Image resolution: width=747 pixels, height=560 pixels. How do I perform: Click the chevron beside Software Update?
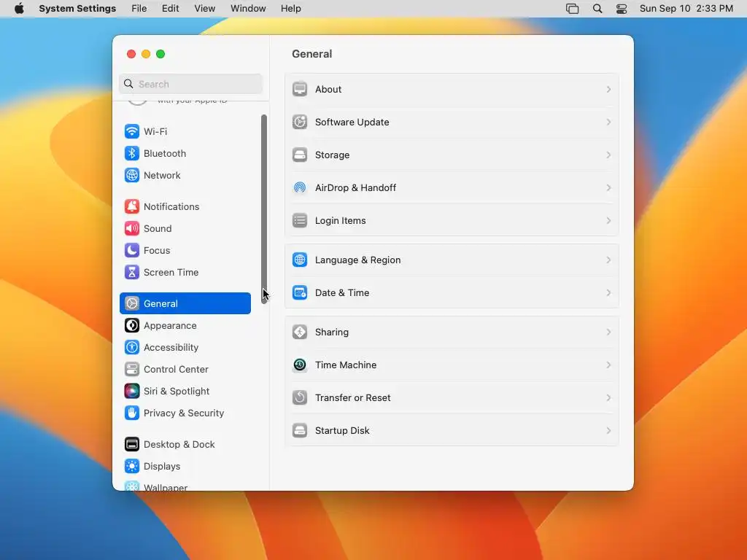click(x=608, y=122)
